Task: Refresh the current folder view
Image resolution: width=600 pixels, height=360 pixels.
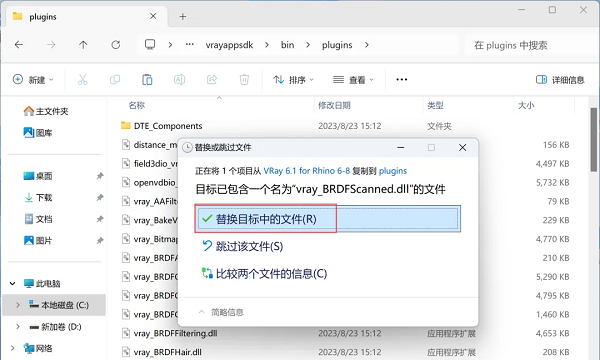Action: 116,45
